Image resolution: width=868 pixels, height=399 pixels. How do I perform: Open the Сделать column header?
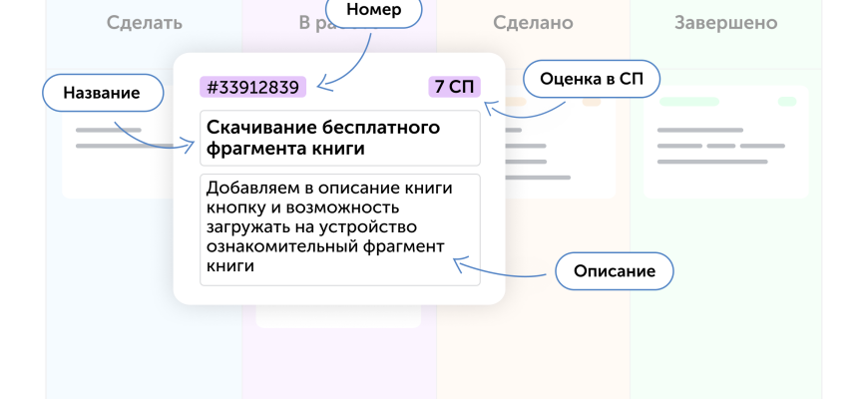coord(145,22)
